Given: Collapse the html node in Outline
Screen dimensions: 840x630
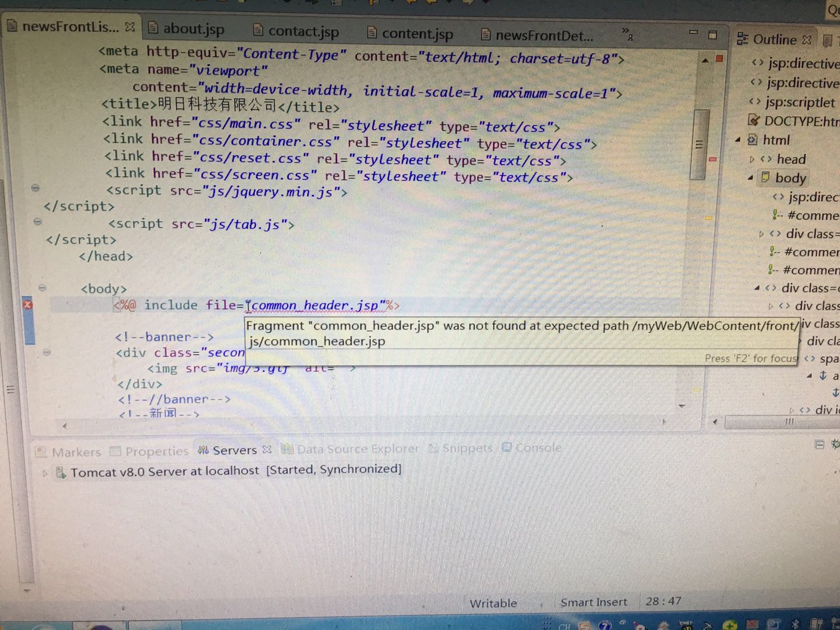Looking at the screenshot, I should click(737, 140).
